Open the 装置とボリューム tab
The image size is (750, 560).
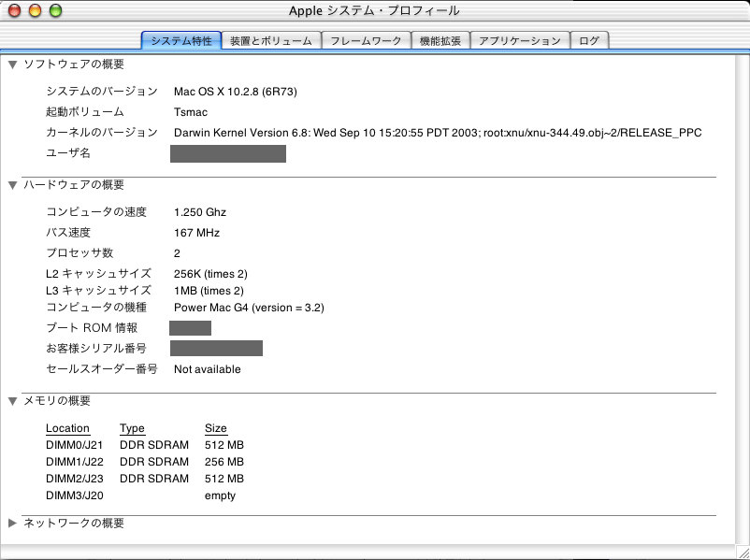[271, 40]
